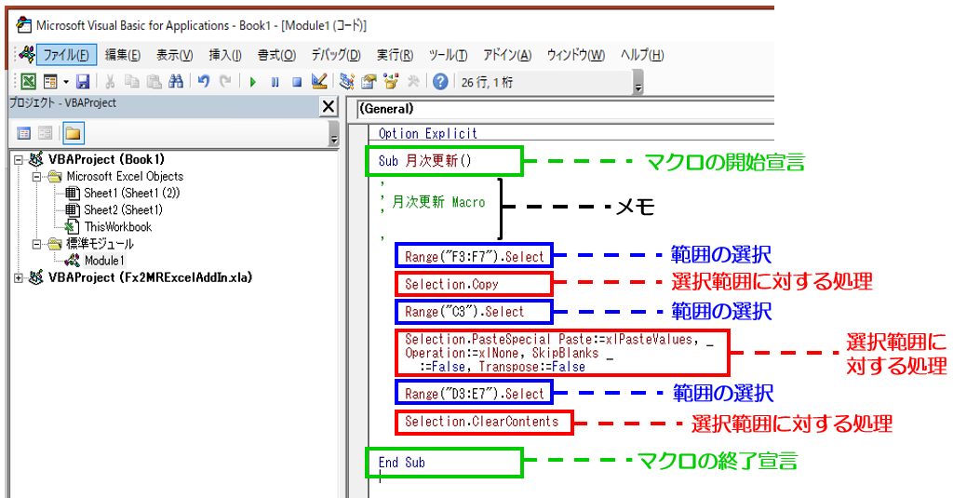Click the Save icon in the toolbar
This screenshot has width=980, height=498.
83,82
